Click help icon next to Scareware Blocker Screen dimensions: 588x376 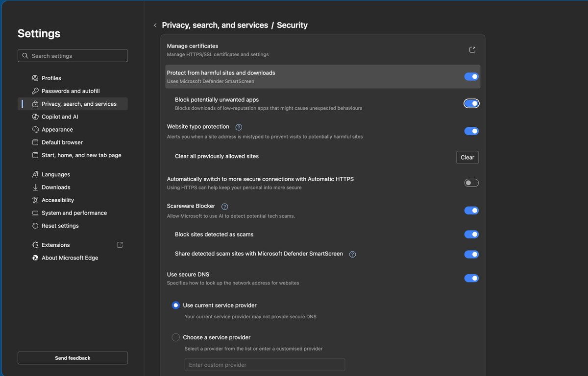225,207
